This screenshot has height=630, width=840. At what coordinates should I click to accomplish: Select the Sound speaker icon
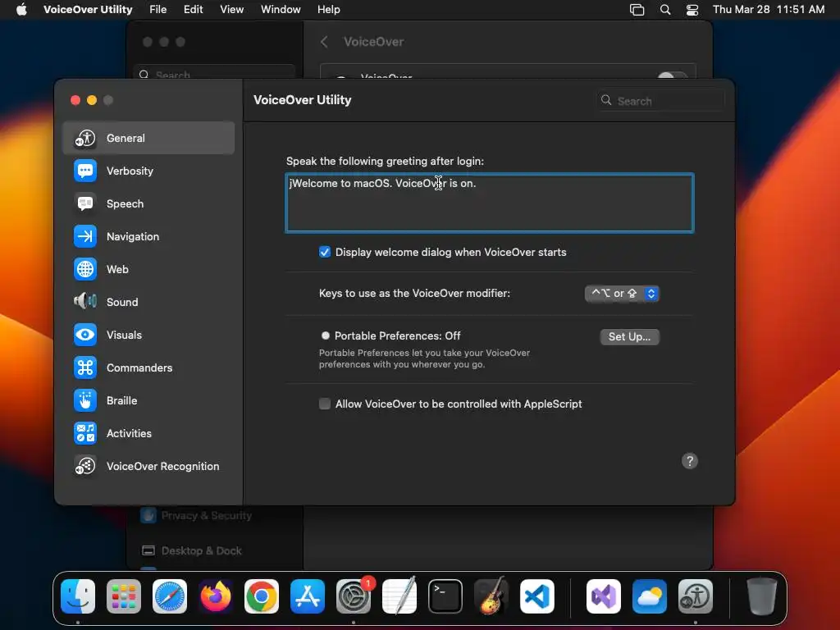tap(85, 302)
